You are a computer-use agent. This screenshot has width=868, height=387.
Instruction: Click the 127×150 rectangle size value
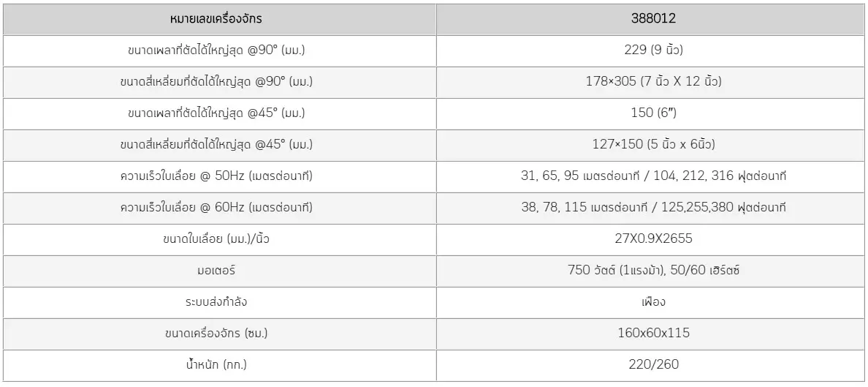(653, 145)
